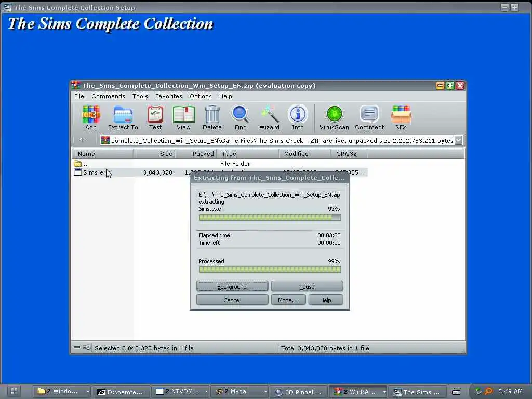Viewport: 532px width, 399px height.
Task: Switch to D:\oemte... 7z taskbar item
Action: point(121,392)
